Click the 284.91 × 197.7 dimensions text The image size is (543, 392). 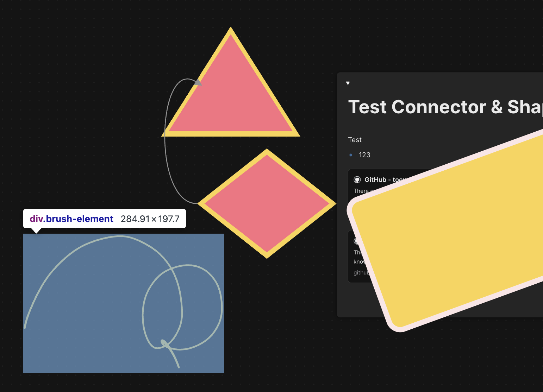[150, 219]
